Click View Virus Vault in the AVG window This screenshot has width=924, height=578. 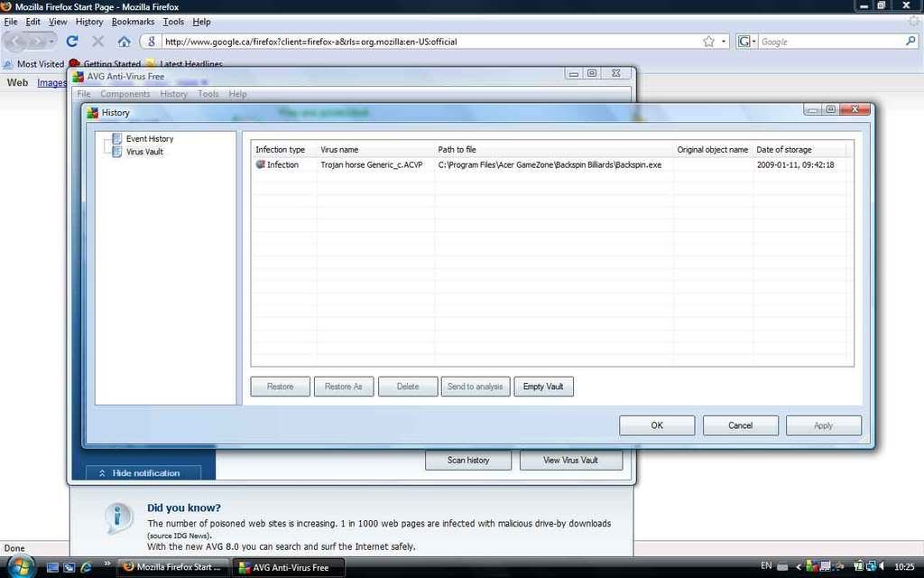tap(570, 460)
